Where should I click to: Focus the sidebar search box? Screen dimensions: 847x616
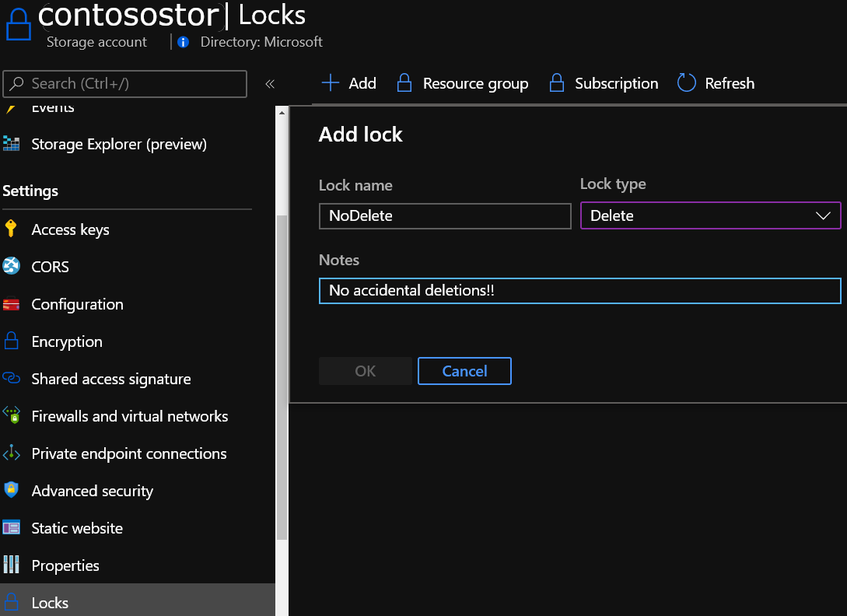pos(126,84)
